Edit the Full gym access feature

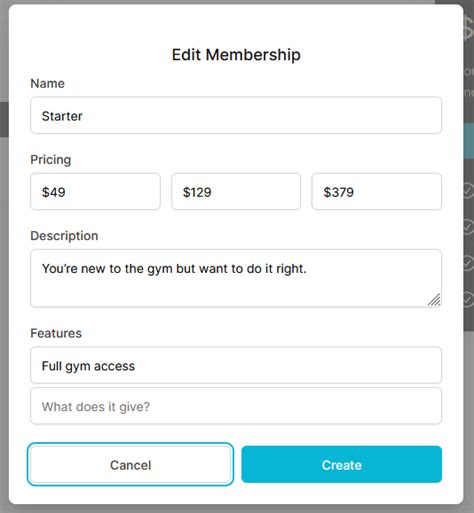(236, 365)
